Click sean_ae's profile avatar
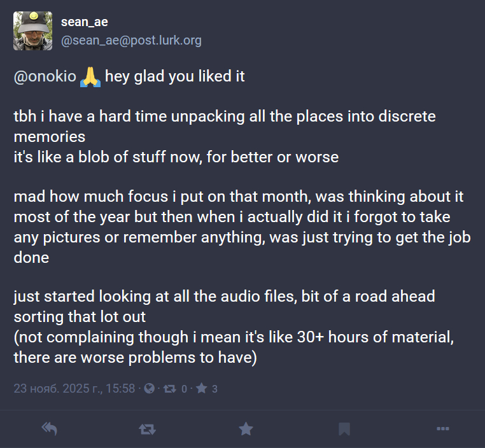This screenshot has height=448, width=485. 33,31
